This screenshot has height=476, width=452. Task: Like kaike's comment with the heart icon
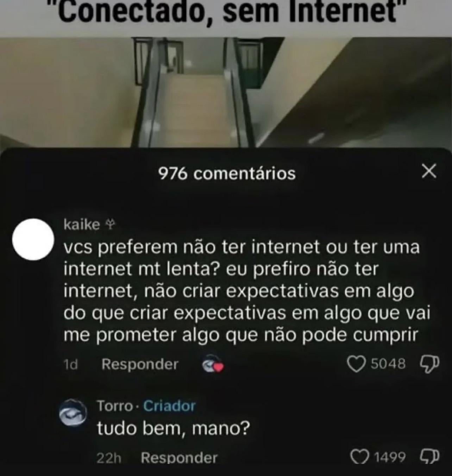click(x=357, y=364)
